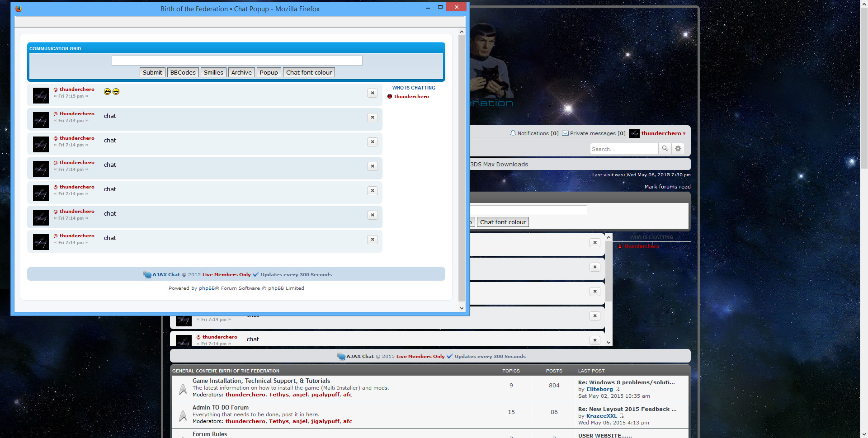Screen dimensions: 868x438
Task: Open advanced search gear icon
Action: pyautogui.click(x=678, y=149)
